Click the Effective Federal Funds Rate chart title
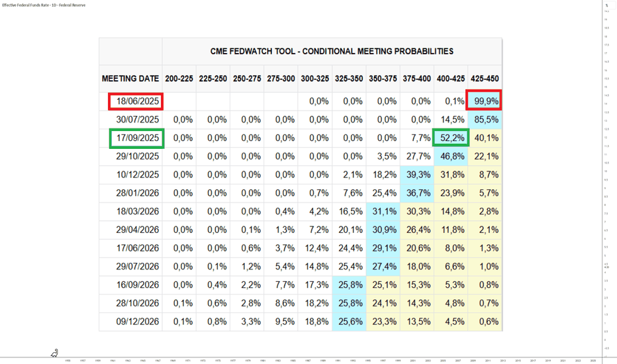 [x=44, y=5]
